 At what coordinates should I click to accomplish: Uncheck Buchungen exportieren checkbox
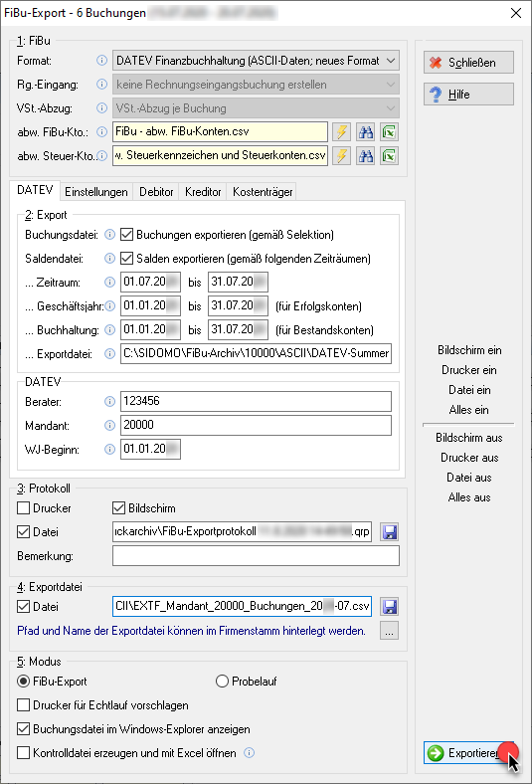127,235
